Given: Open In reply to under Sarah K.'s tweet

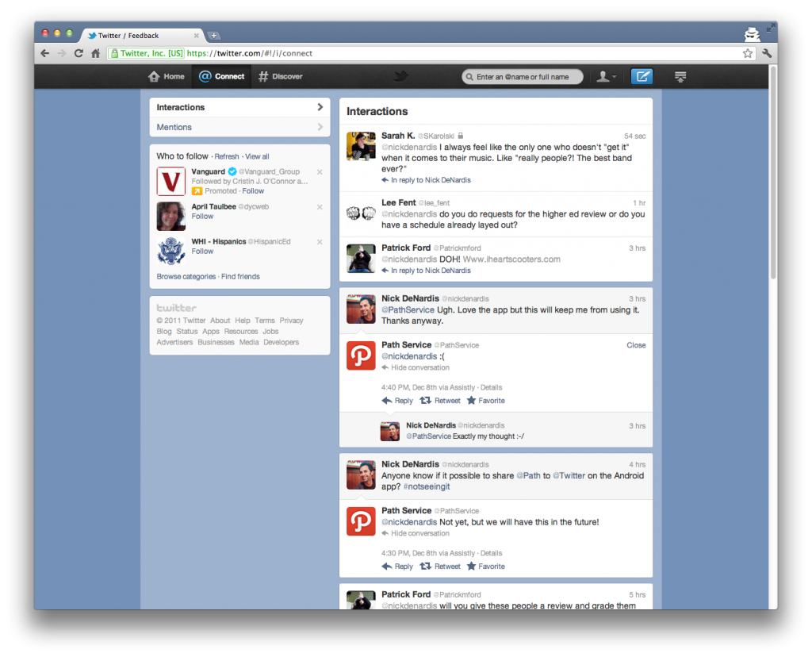Looking at the screenshot, I should point(426,180).
